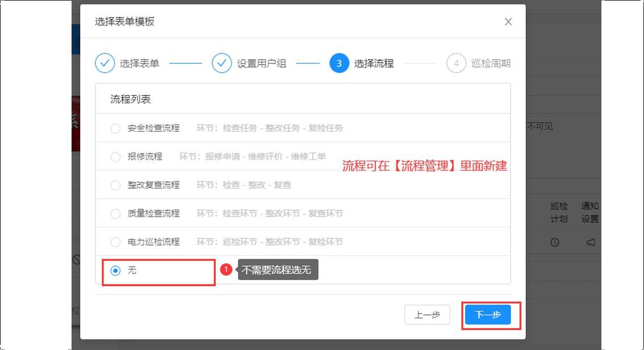Click the speaker icon under 通知设置 column

tap(589, 242)
